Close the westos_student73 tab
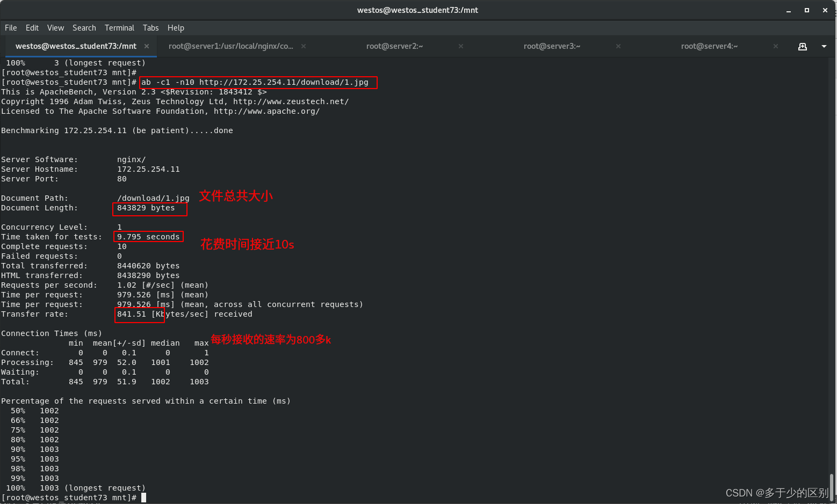The image size is (837, 504). click(147, 46)
